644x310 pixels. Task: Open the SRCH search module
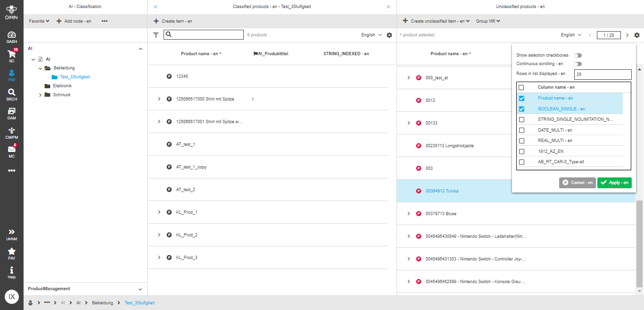point(11,93)
